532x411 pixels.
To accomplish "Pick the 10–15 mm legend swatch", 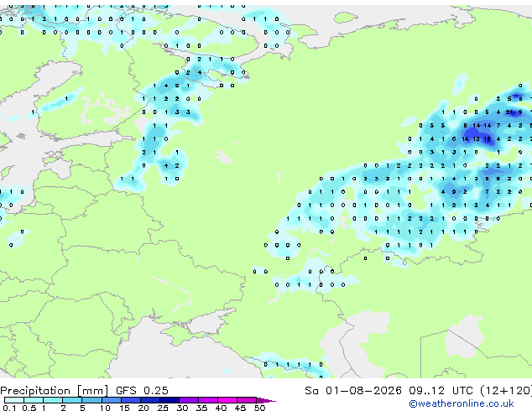I will (111, 400).
